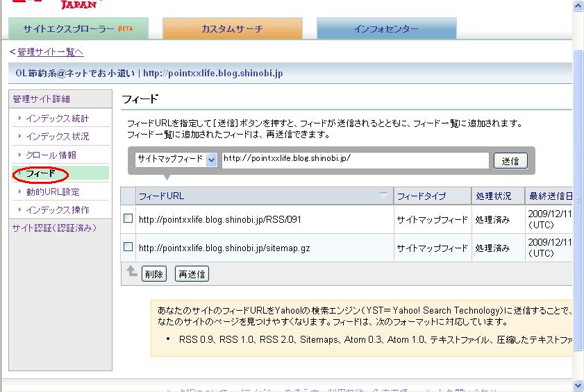Viewport: 584px width, 392px height.
Task: Click 処理済み status in RSS/091 row
Action: click(x=492, y=220)
